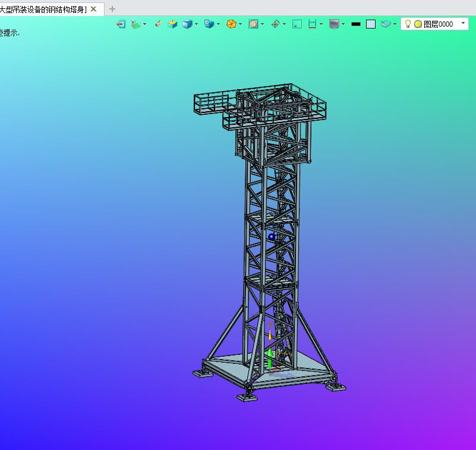Open the 图层0000 layer dropdown
Screen dimensions: 476x450
coord(463,23)
